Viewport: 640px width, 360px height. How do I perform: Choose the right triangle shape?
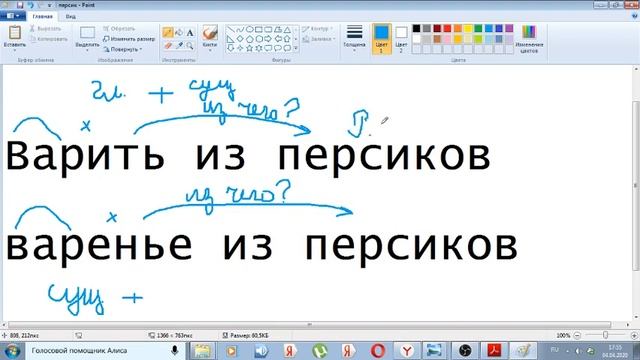(x=231, y=39)
